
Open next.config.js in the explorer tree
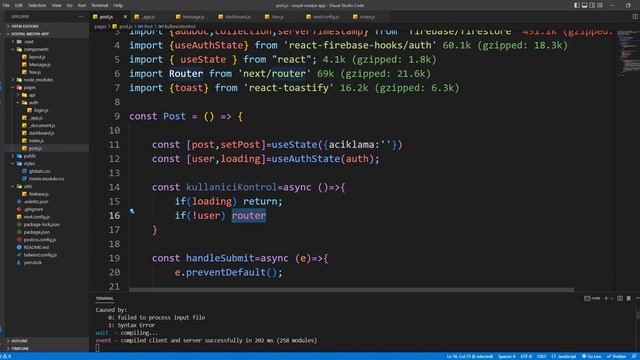point(37,217)
